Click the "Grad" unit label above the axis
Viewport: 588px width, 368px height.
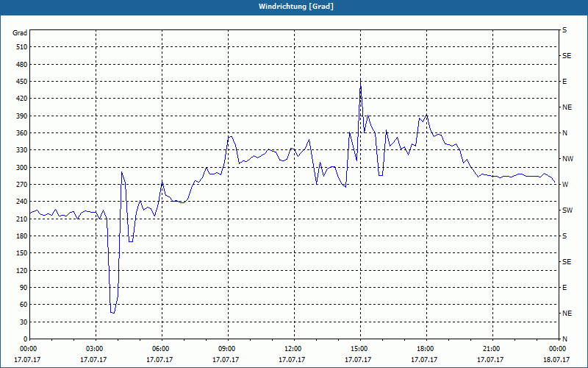20,33
